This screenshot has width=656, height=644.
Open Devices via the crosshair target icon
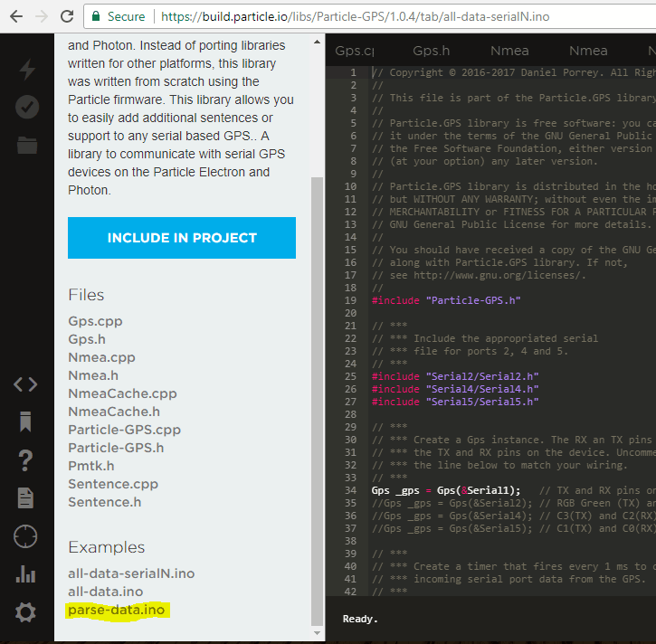click(x=25, y=536)
